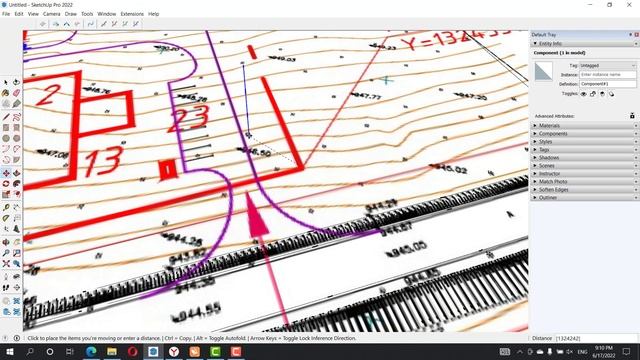Select the Protractor tool
640x360 pixels.
[6, 218]
